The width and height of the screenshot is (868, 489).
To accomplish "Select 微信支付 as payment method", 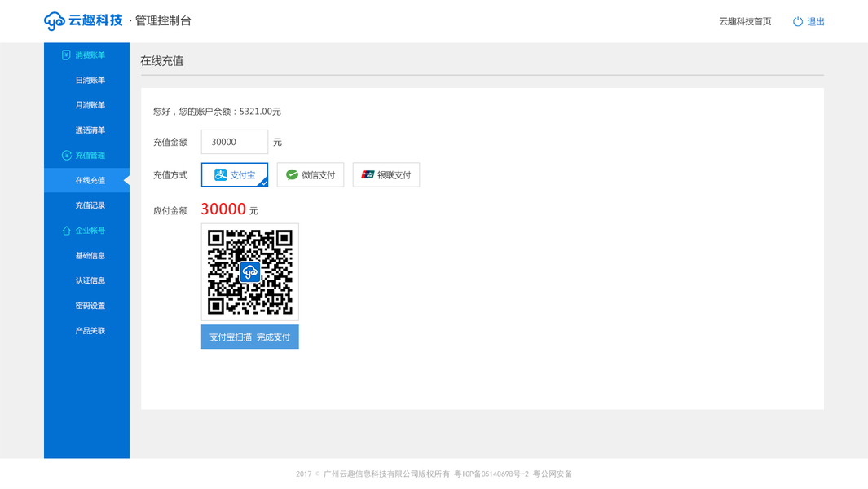I will tap(311, 175).
